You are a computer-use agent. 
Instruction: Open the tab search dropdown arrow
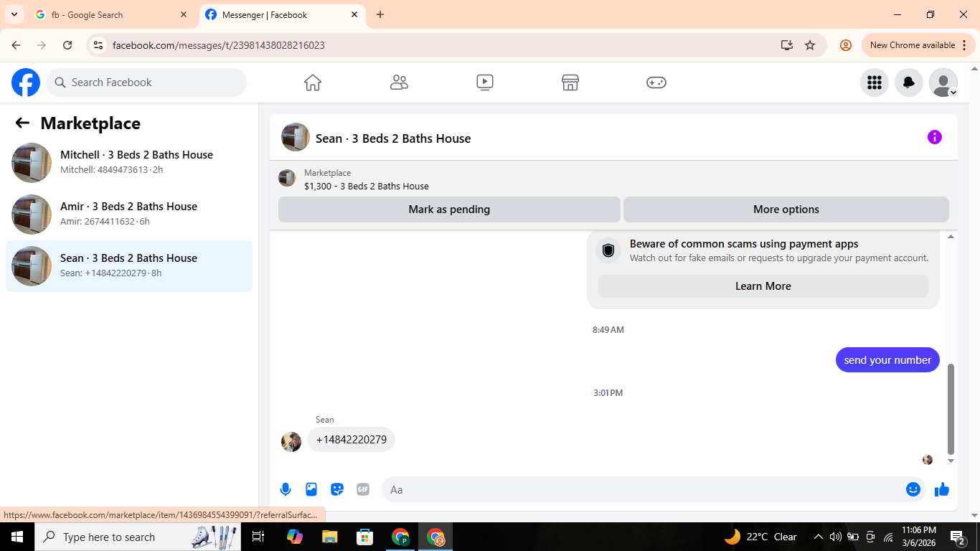pos(14,14)
